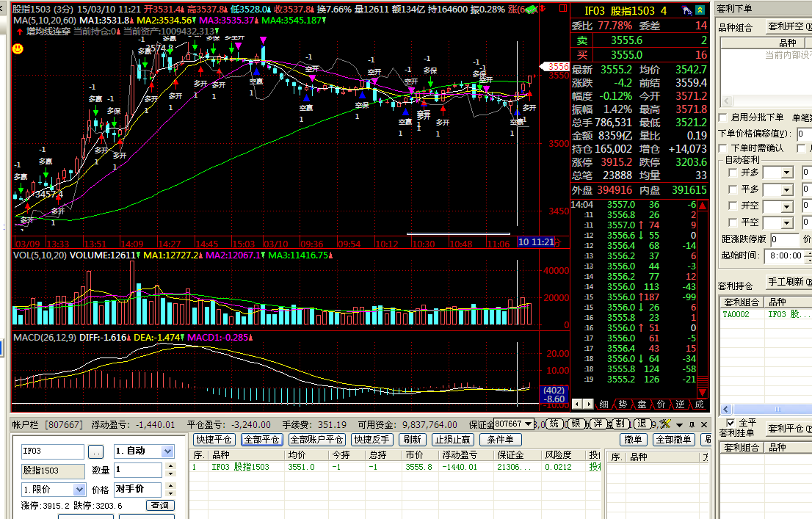Increase price with the up spinner arrow

(x=170, y=485)
